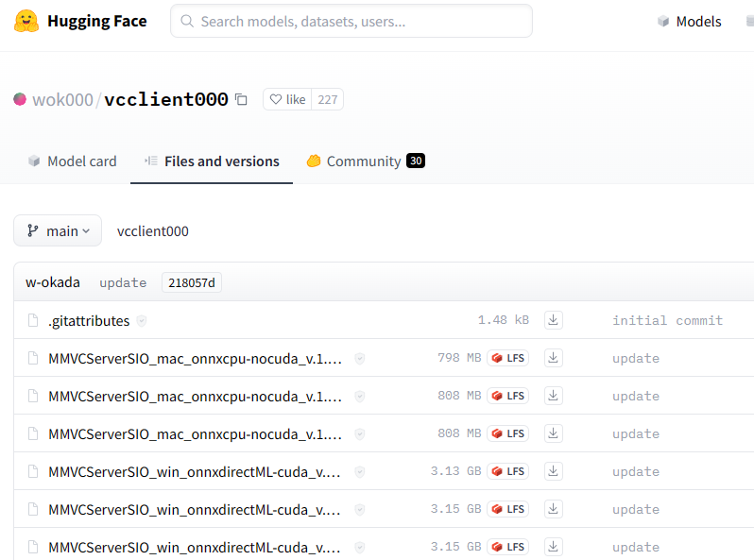Switch to the Model card tab
The image size is (754, 560).
click(72, 161)
